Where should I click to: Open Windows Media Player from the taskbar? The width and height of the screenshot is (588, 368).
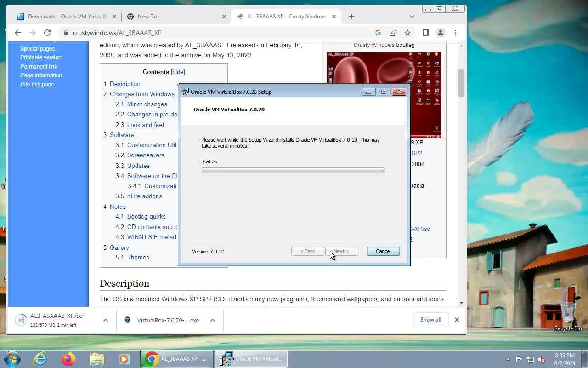point(124,359)
